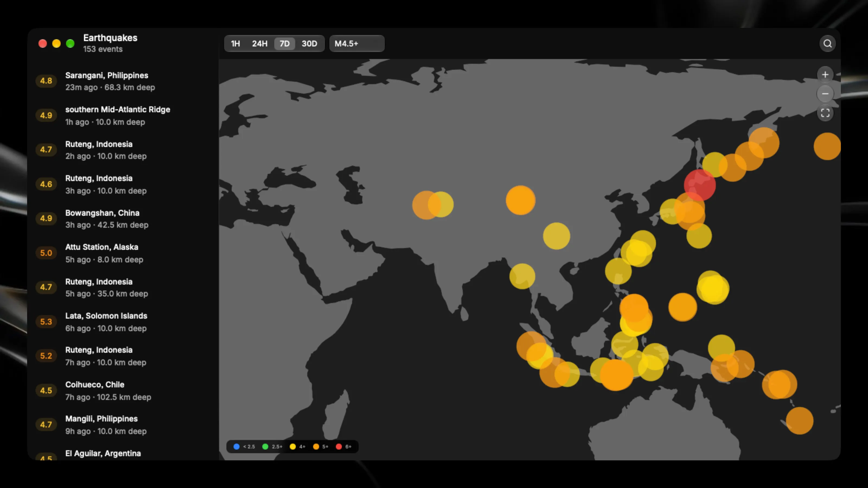Click the blue < 2.5 legend swatch
This screenshot has width=868, height=488.
pos(237,447)
